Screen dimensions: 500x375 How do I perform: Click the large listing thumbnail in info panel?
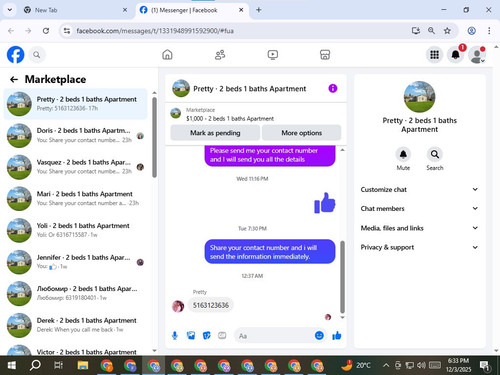pos(419,97)
